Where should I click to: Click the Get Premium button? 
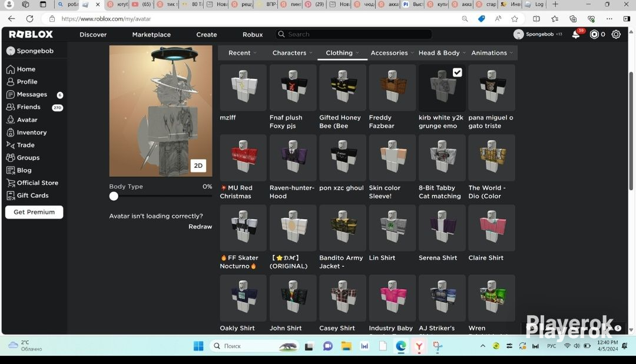pos(34,212)
